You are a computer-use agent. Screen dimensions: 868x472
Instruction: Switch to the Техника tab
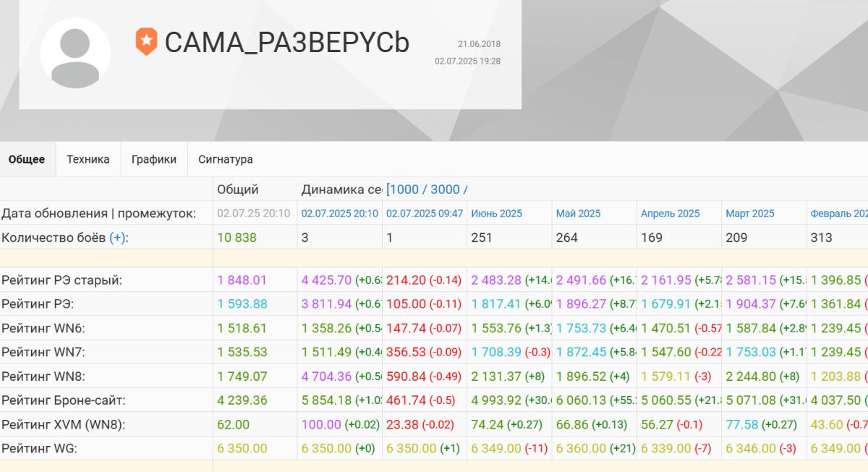[x=88, y=159]
